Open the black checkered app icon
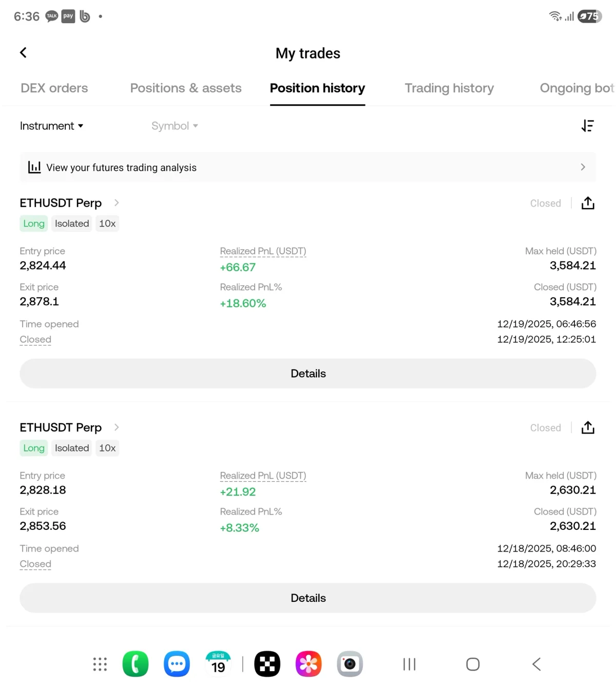Image resolution: width=616 pixels, height=684 pixels. (267, 664)
